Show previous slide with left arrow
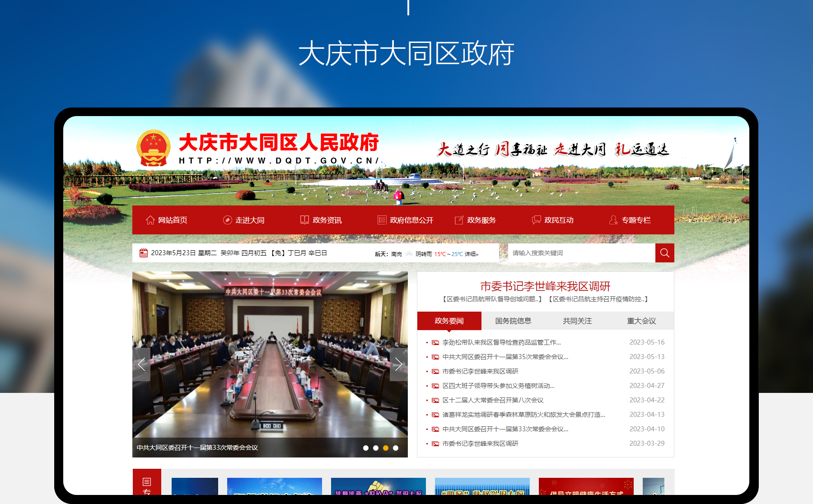Viewport: 813px width, 504px height. click(x=141, y=364)
